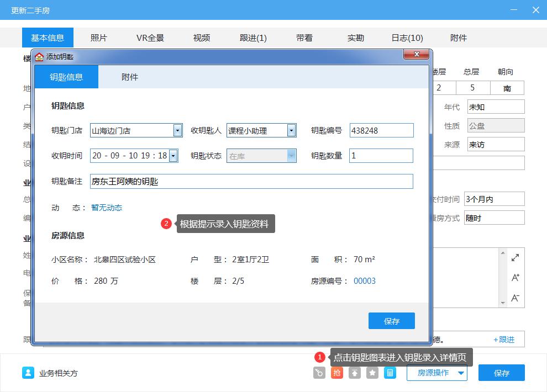Open the 房源操作 dropdown menu
The height and width of the screenshot is (392, 547).
point(436,373)
